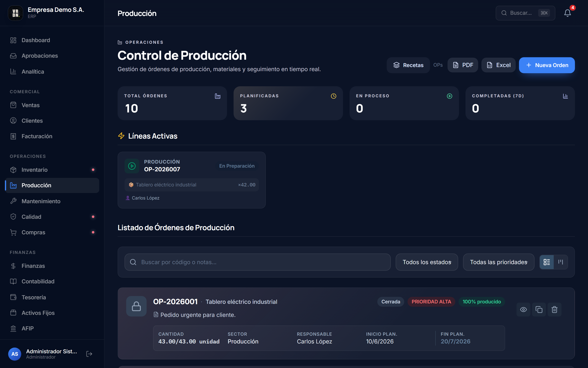Click the OP-2026001 order code
The width and height of the screenshot is (588, 368).
(175, 302)
